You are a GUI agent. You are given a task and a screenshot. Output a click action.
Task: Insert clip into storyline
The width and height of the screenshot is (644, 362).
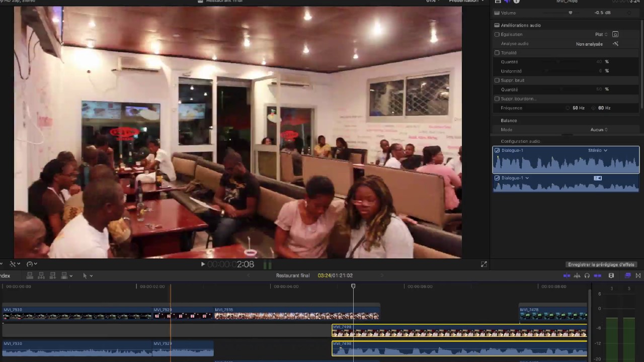point(41,276)
